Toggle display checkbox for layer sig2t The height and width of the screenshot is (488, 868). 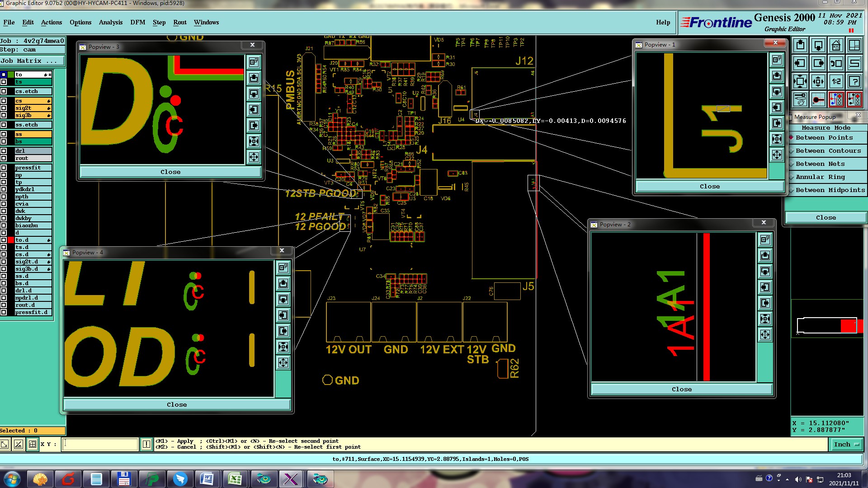pyautogui.click(x=4, y=108)
